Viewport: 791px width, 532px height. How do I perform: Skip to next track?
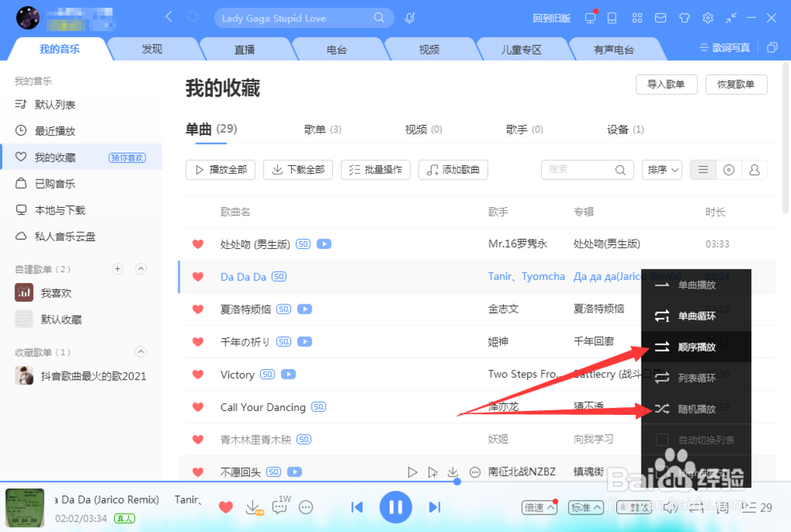(x=434, y=507)
